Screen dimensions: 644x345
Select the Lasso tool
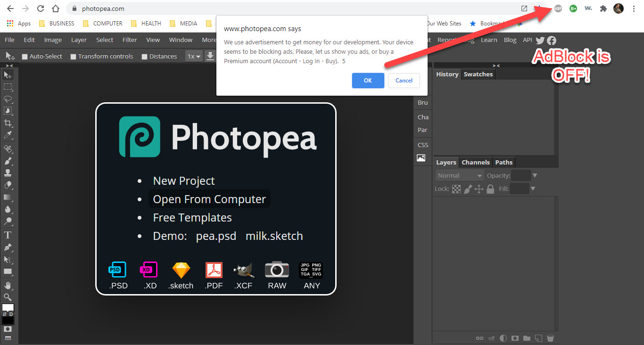pos(8,99)
